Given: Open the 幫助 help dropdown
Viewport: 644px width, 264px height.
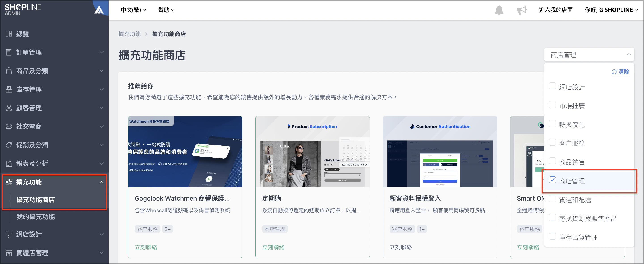Looking at the screenshot, I should [x=166, y=10].
